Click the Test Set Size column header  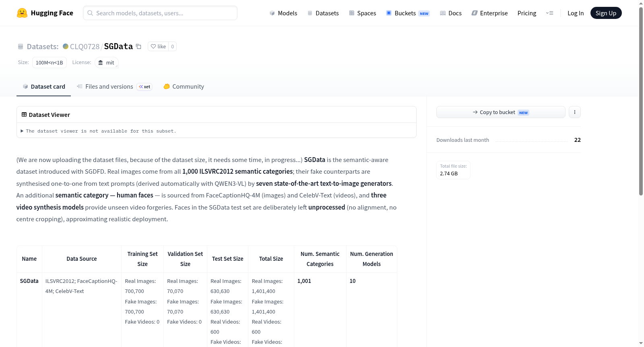(x=228, y=259)
